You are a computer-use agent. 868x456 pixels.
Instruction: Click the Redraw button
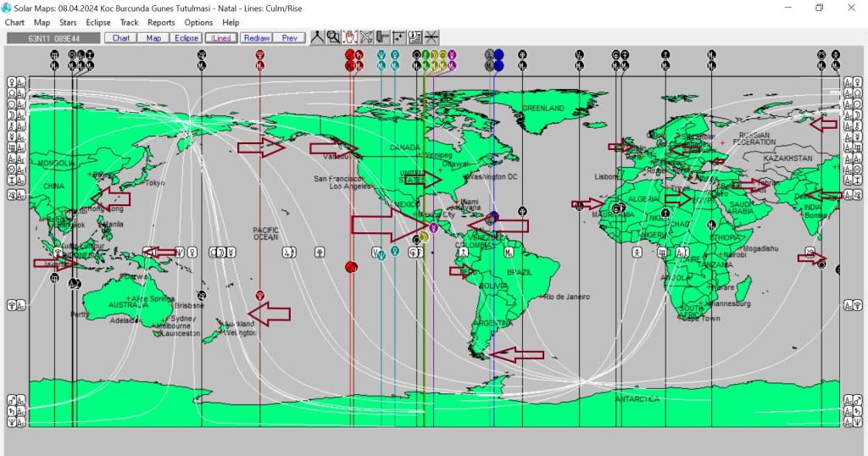255,38
